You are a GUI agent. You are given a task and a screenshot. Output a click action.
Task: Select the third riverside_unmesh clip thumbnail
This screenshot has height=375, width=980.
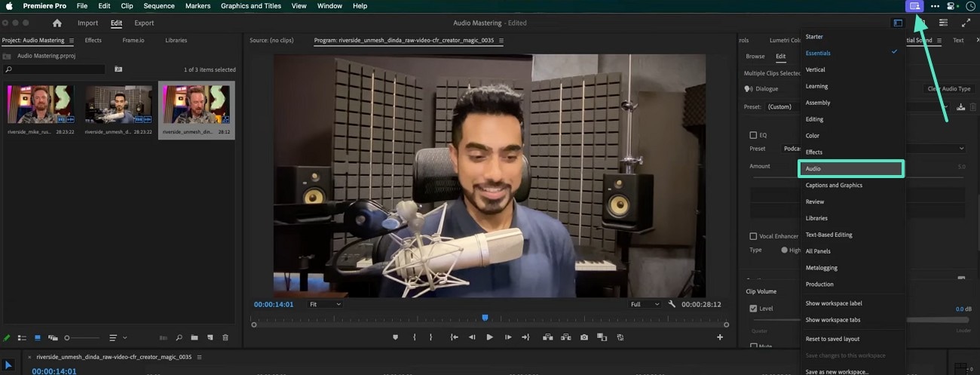(x=196, y=105)
